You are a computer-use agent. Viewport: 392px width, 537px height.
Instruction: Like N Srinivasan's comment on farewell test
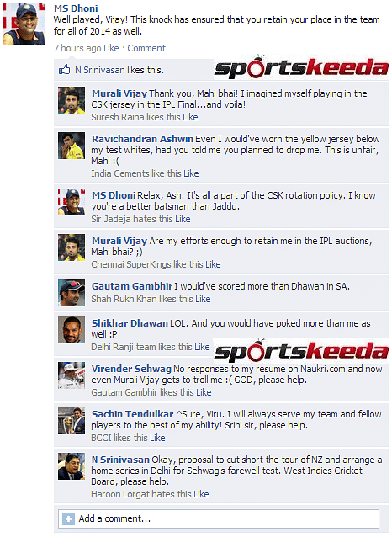(201, 494)
